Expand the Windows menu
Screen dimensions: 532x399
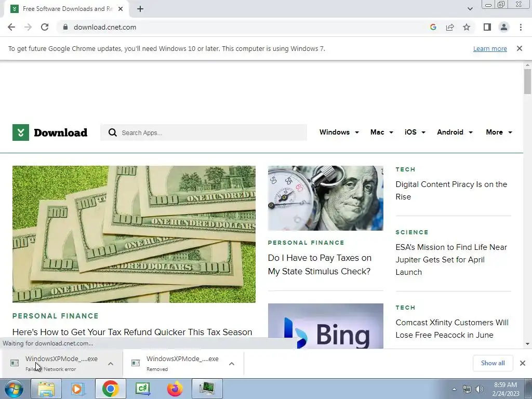(x=339, y=132)
